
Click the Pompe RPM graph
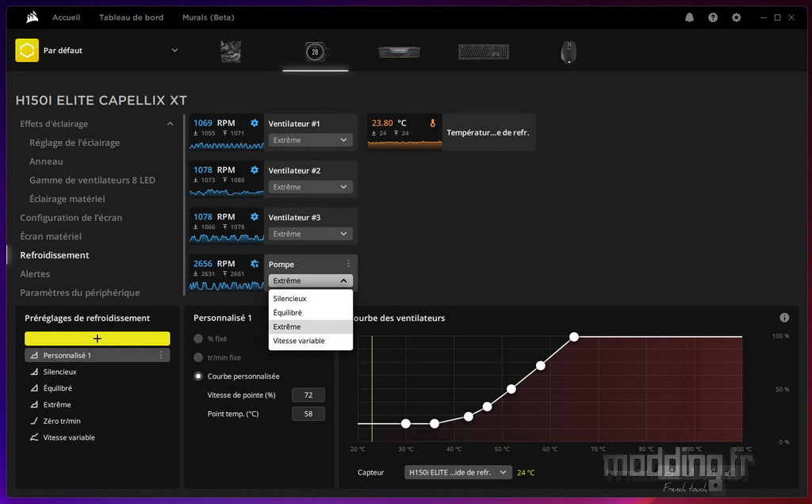226,285
